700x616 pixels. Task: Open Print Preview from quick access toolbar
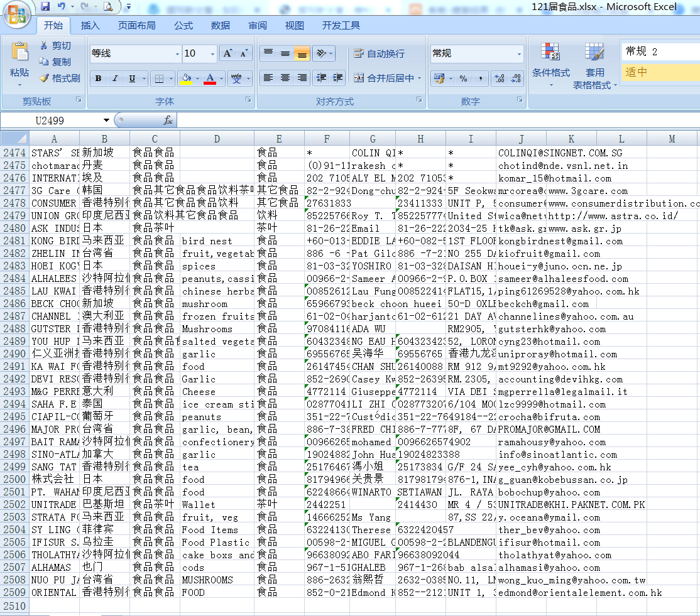coord(108,7)
